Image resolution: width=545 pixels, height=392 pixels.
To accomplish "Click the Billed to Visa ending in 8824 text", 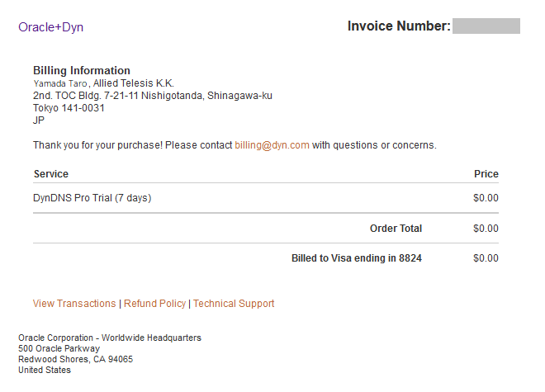I will [357, 258].
